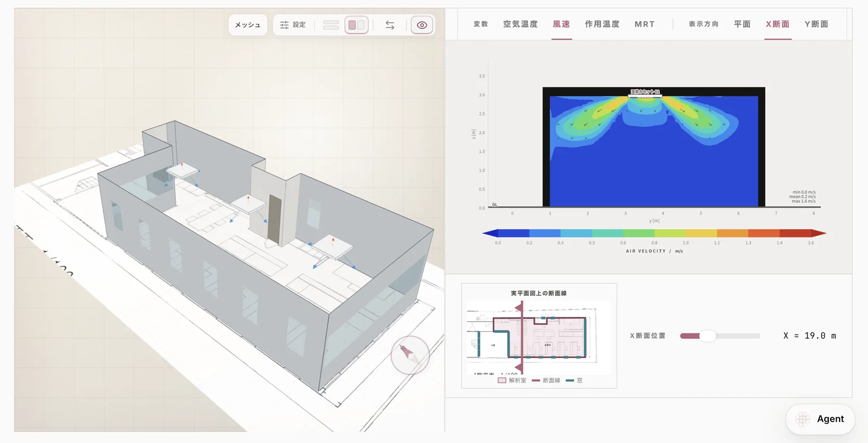Click the 変数 label
868x443 pixels.
click(481, 24)
